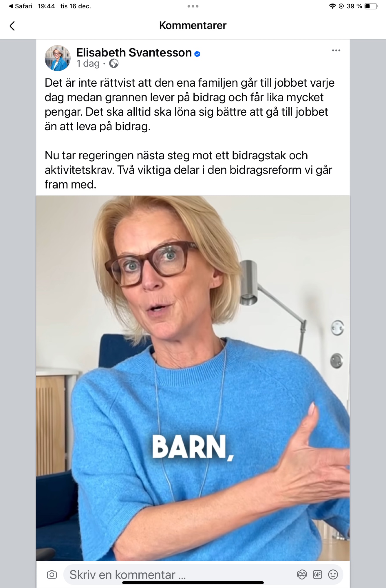Open Elisabeth Svantesson's profile name link
Image resolution: width=386 pixels, height=588 pixels.
coord(134,53)
